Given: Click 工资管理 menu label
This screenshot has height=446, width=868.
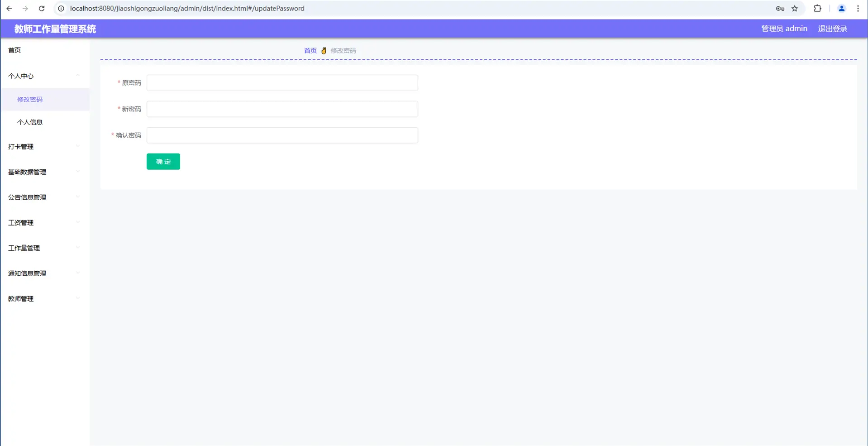Looking at the screenshot, I should (x=21, y=223).
